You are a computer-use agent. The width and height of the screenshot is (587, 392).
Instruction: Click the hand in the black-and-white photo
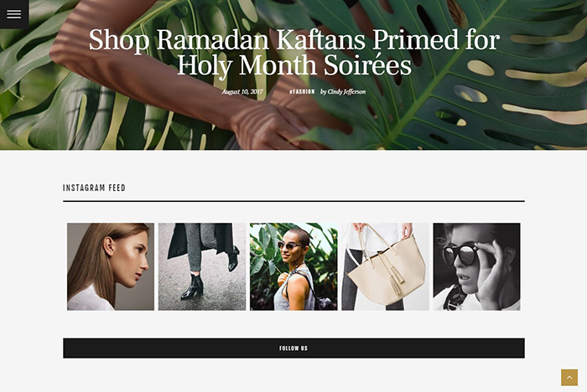[492, 275]
